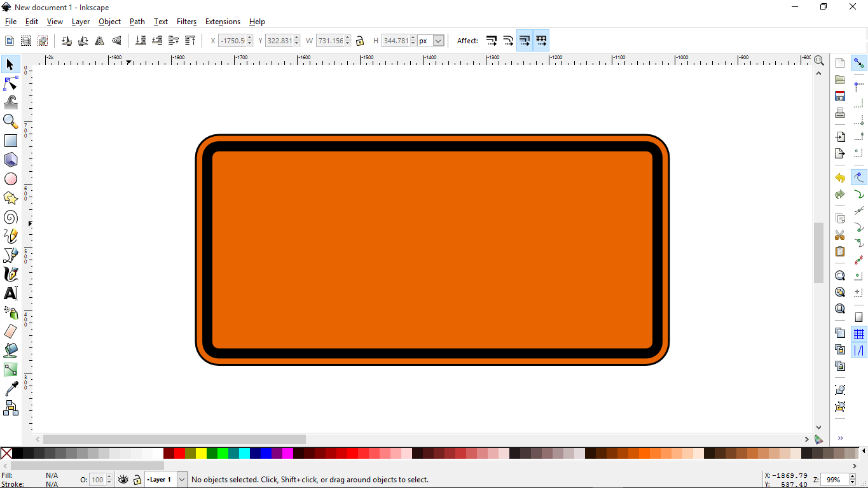Select the Zoom magnifier tool
Image resolution: width=868 pixels, height=488 pixels.
[10, 121]
